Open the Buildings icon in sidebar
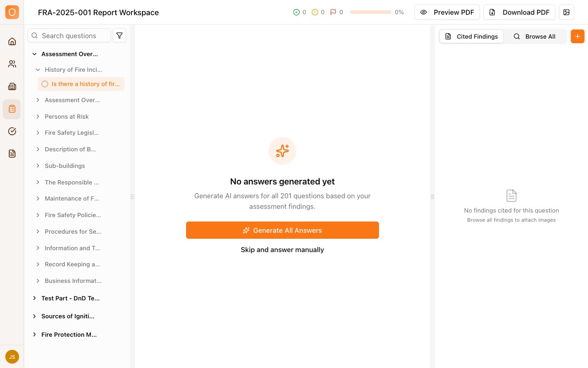Screen dimensions: 588x368 coord(12,86)
